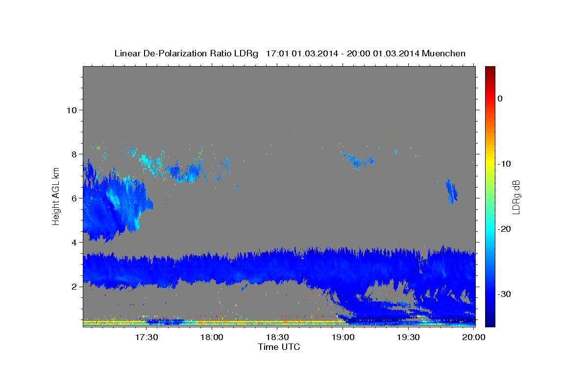Click the dark red top of colorbar
The image size is (588, 392).
[490, 70]
